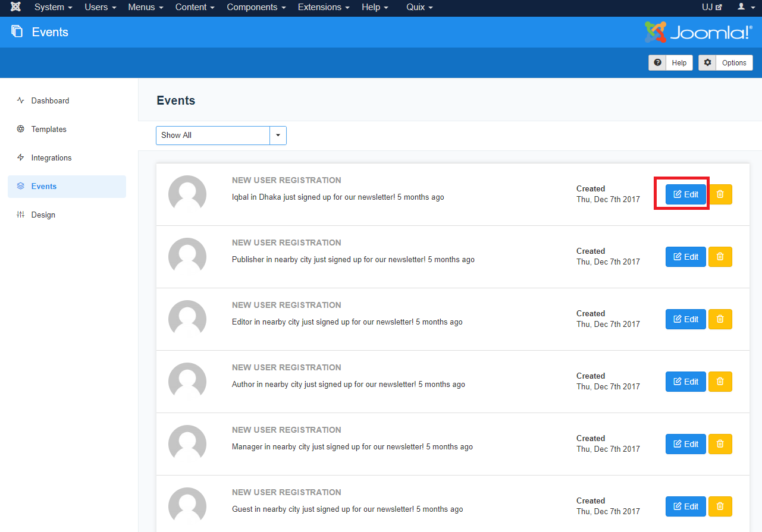Edit the Publisher signup event
This screenshot has height=532, width=762.
pos(685,257)
